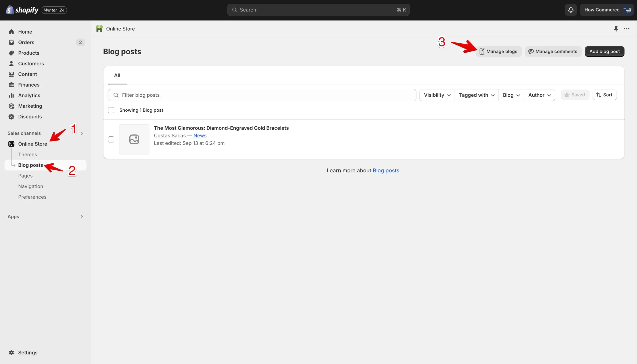
Task: Click the Content icon
Action: point(11,74)
